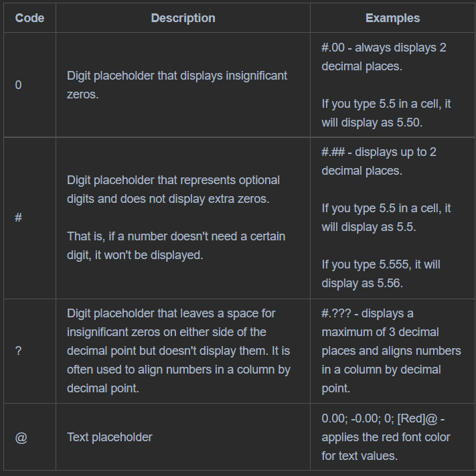Click the paragraph starting with 'That is, if a number'
The height and width of the screenshot is (476, 476).
(x=177, y=246)
